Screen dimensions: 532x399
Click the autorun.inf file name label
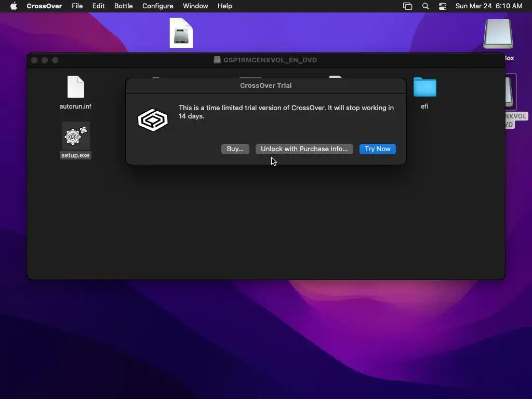(x=75, y=106)
